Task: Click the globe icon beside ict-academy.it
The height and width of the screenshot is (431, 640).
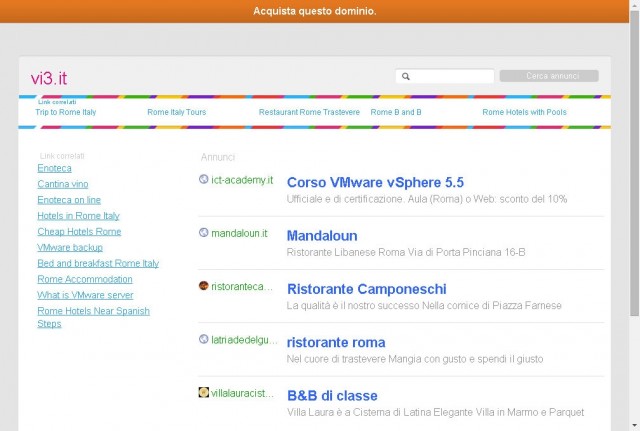Action: coord(204,179)
